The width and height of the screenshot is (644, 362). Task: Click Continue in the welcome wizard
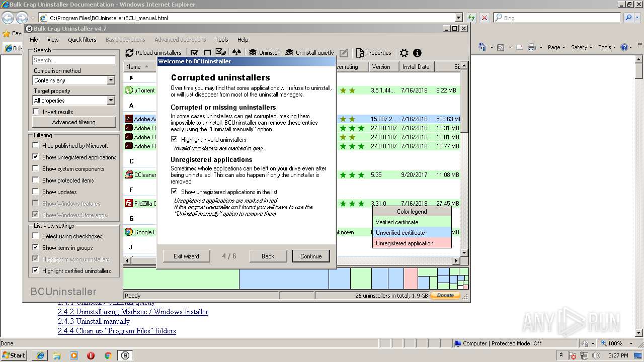[x=311, y=256]
